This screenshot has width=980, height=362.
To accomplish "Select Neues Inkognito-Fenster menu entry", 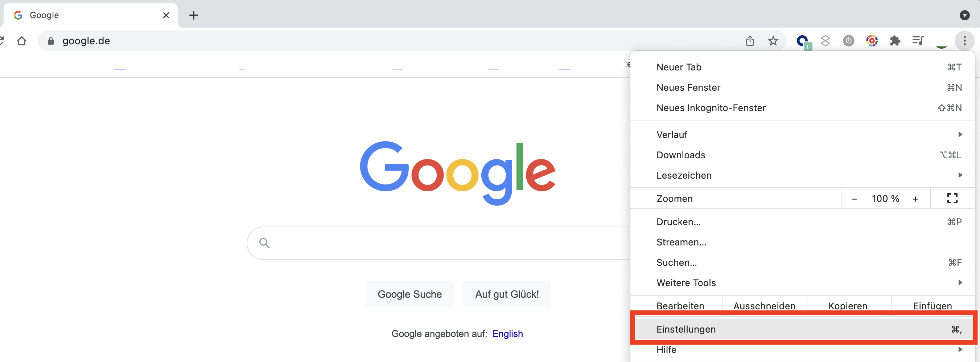I will point(802,108).
